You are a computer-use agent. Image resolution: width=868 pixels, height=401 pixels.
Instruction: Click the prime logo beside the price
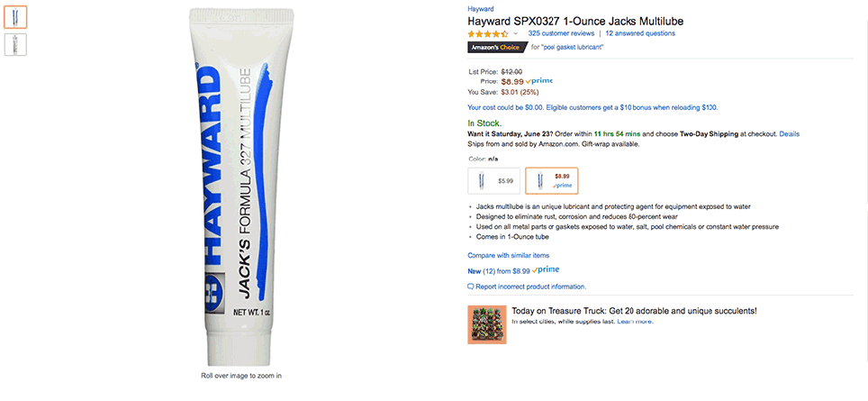[x=539, y=81]
